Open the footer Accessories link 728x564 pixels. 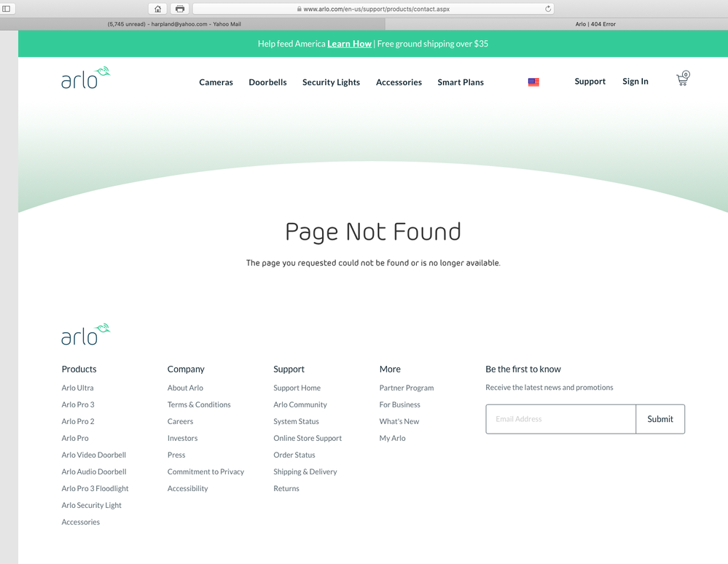[x=81, y=522]
